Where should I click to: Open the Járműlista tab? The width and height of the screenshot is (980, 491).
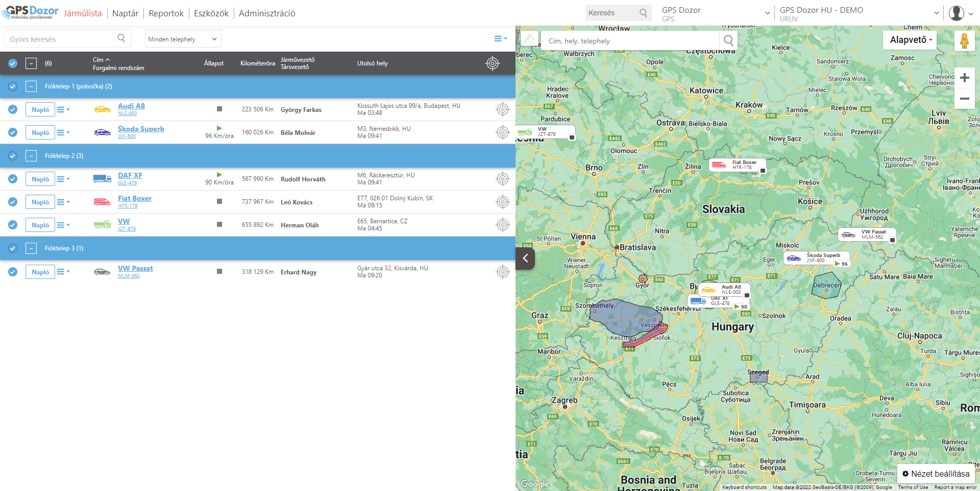[x=83, y=13]
